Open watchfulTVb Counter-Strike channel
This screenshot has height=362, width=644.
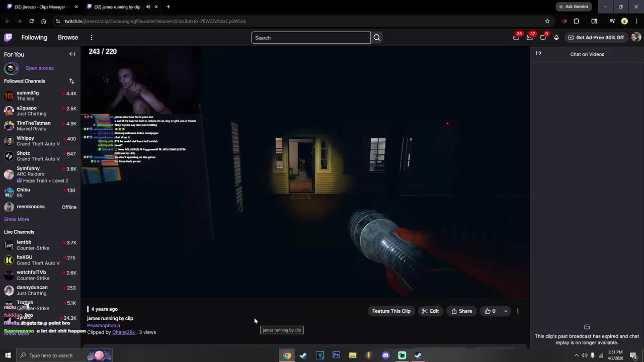(x=40, y=275)
